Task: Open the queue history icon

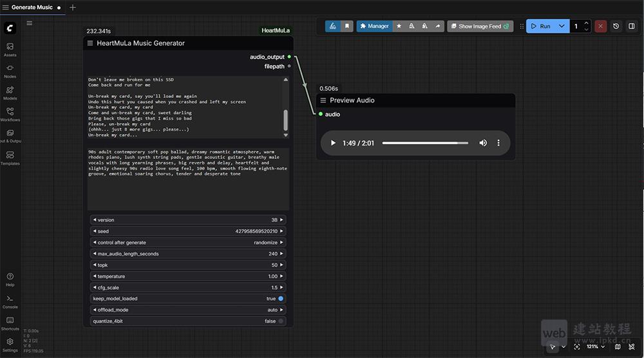Action: click(x=616, y=26)
